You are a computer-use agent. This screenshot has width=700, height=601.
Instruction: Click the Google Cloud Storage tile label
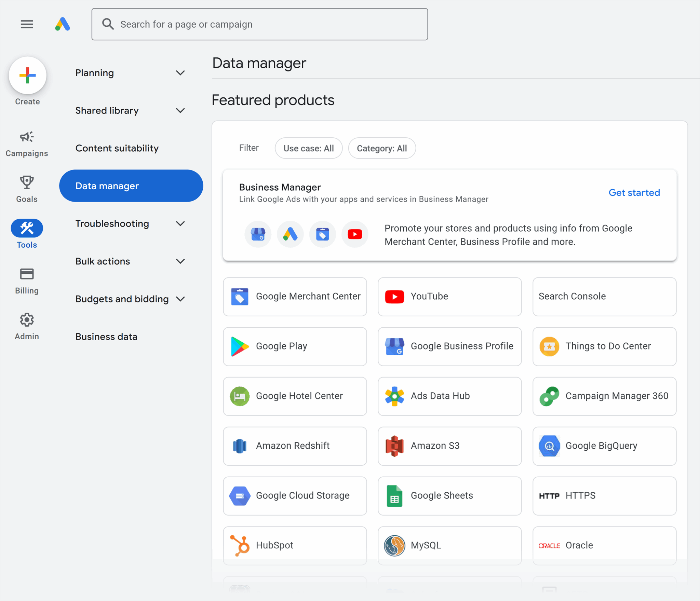pyautogui.click(x=302, y=496)
